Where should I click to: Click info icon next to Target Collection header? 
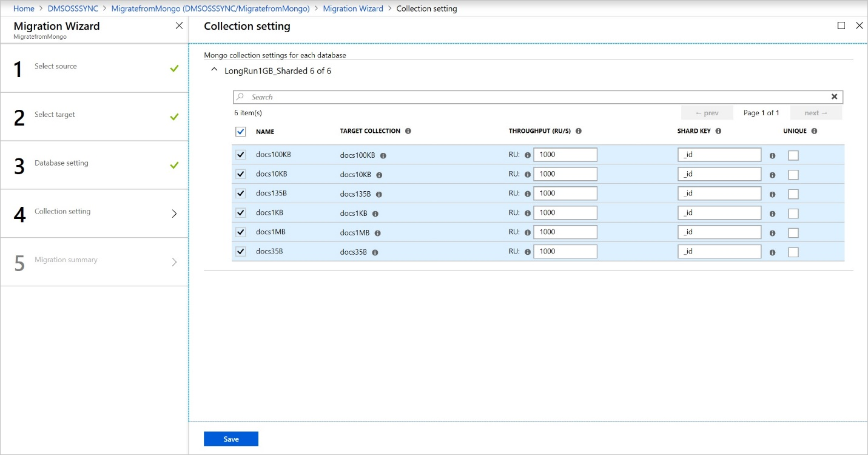tap(408, 131)
